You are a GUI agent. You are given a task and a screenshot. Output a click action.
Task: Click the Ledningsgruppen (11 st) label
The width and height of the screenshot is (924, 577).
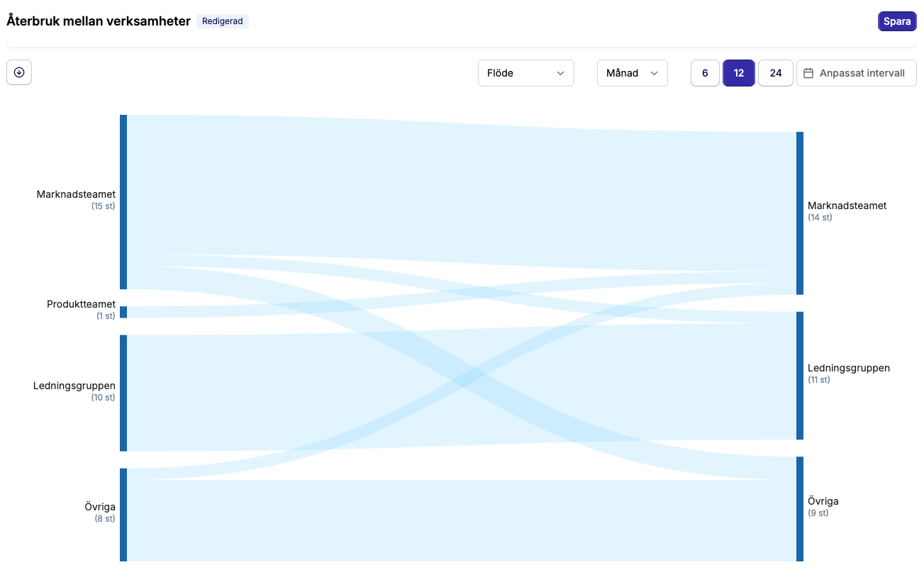[848, 373]
